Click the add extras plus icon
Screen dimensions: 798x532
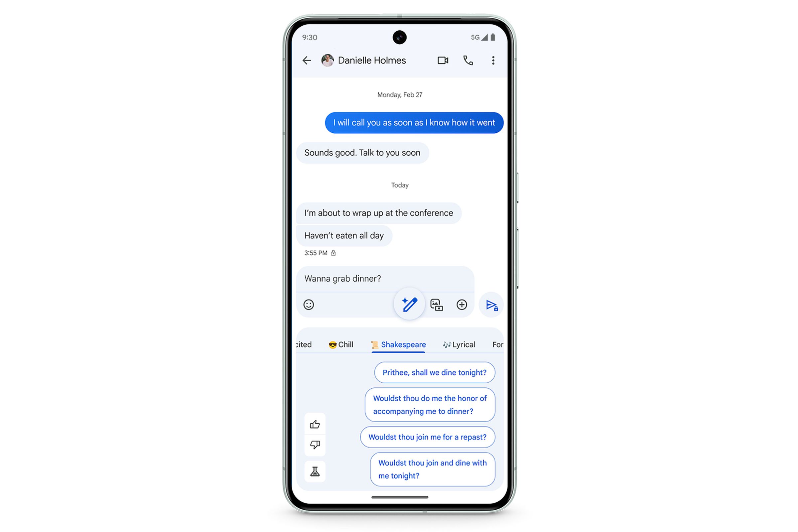pyautogui.click(x=462, y=305)
